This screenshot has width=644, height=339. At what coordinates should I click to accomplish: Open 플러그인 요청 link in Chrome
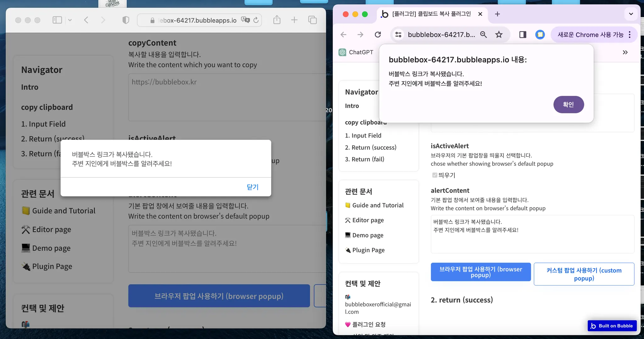[365, 325]
